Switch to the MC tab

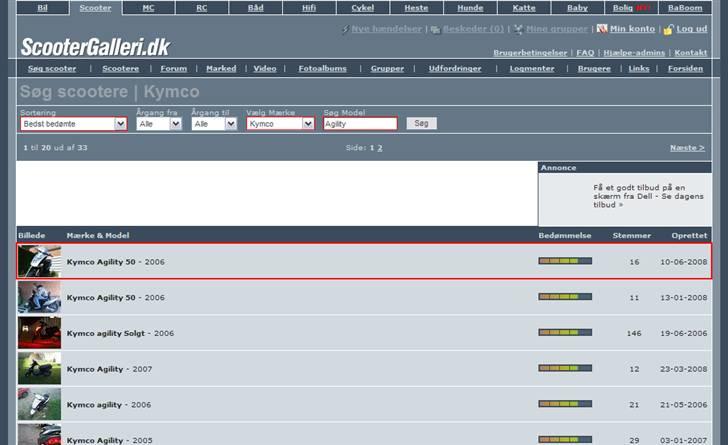148,7
